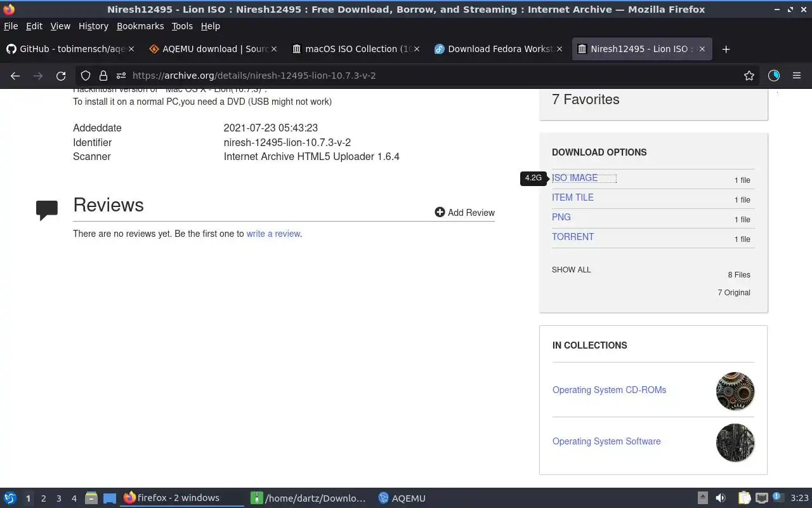
Task: Click the '7 Favorites' text
Action: (x=586, y=100)
